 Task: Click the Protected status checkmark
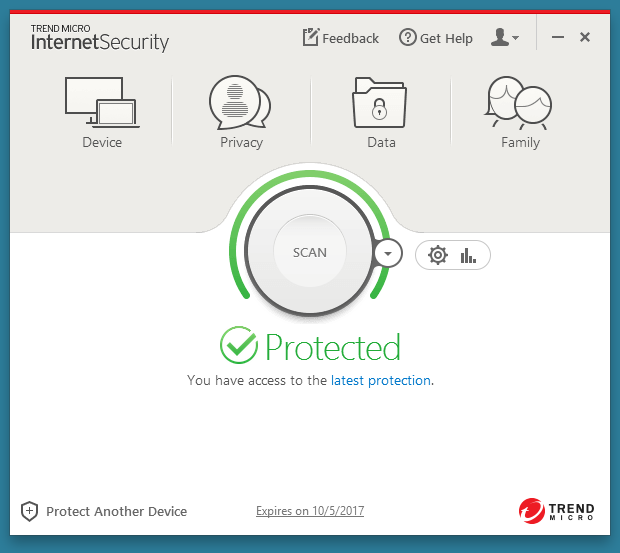click(239, 346)
